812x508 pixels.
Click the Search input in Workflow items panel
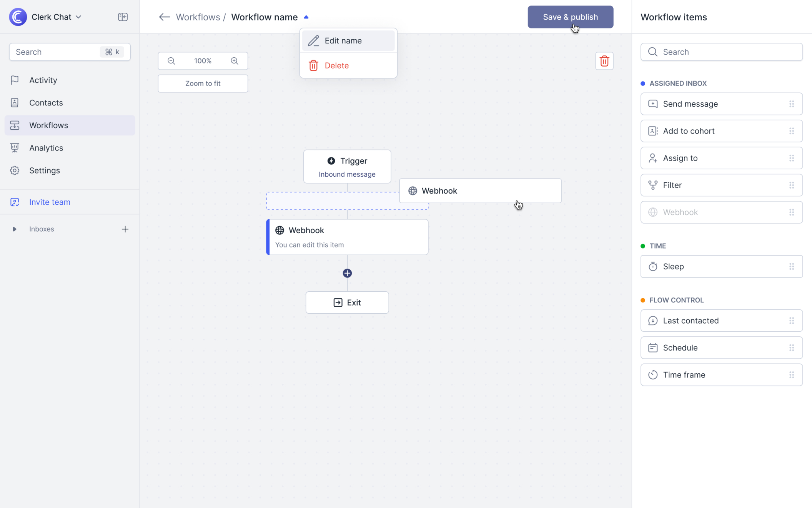pyautogui.click(x=721, y=52)
